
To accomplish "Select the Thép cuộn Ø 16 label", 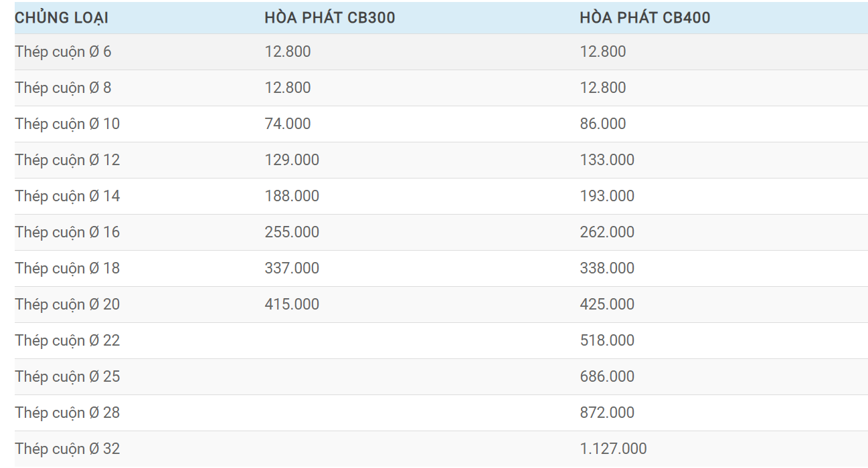I will 68,233.
